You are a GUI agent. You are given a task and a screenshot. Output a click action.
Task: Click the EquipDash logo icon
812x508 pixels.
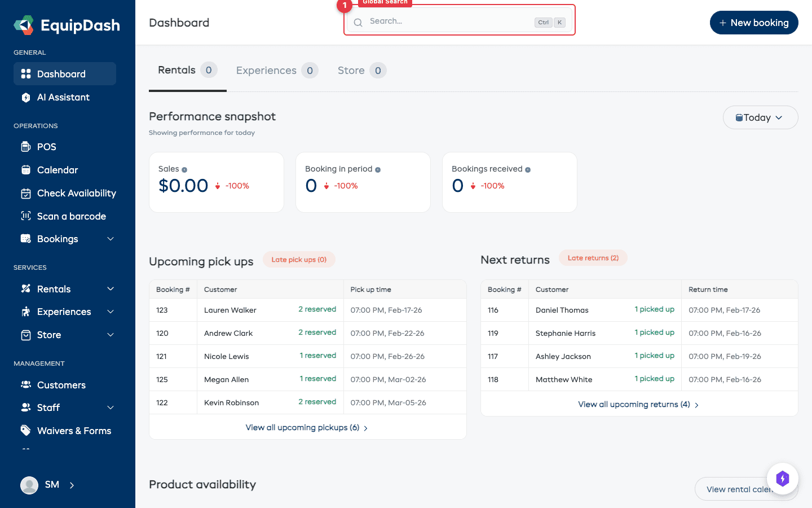click(24, 25)
